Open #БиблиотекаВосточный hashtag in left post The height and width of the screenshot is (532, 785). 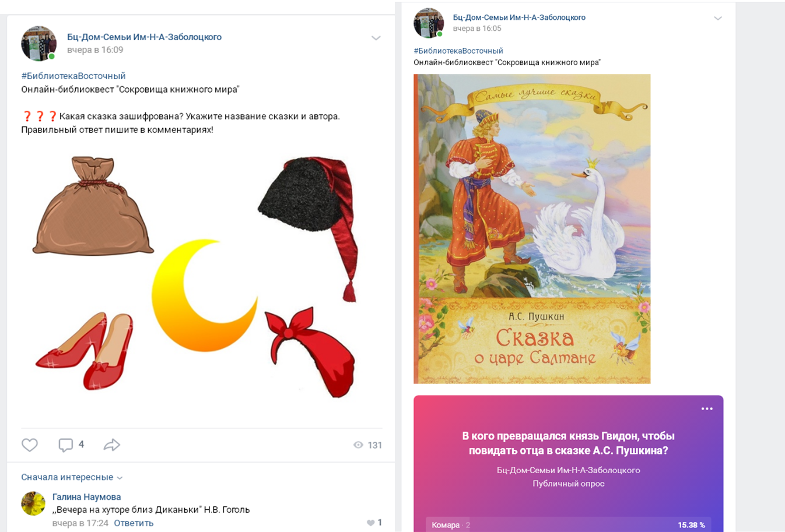pyautogui.click(x=73, y=76)
